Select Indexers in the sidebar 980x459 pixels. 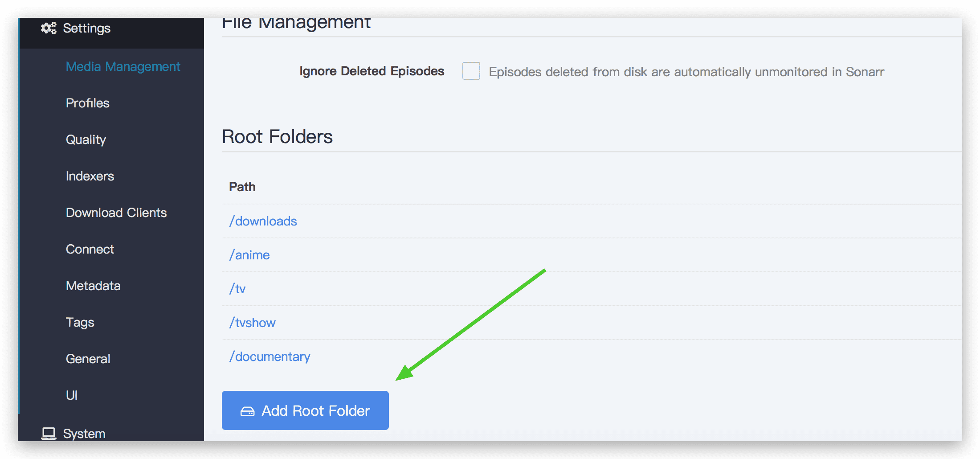click(90, 176)
